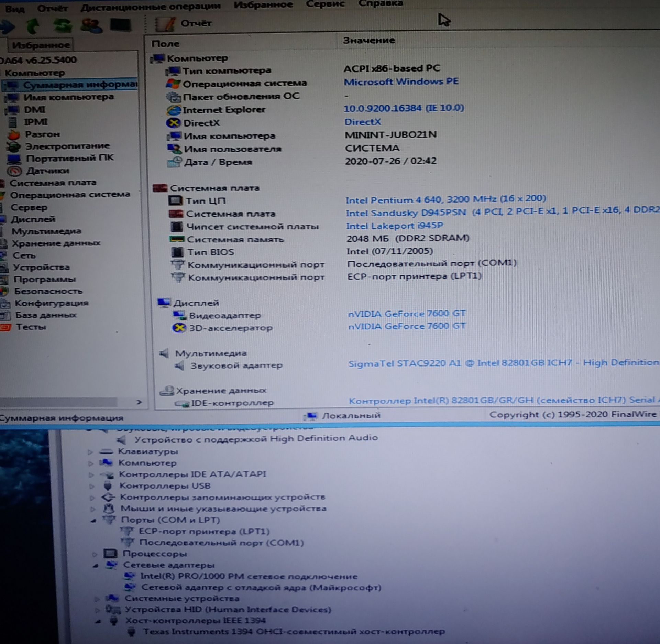Viewport: 660px width, 644px height.
Task: Click the Безопасность sidebar item
Action: 48,291
